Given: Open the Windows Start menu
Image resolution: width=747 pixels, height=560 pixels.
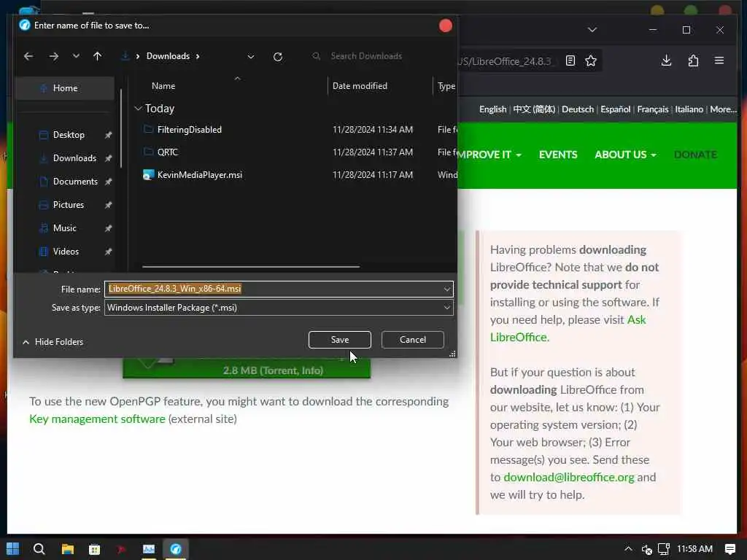Looking at the screenshot, I should point(13,549).
